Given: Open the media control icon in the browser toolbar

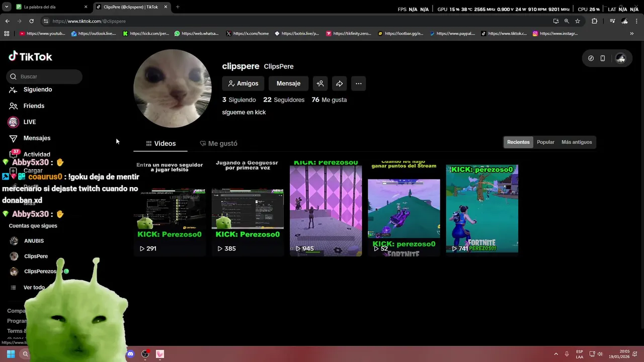Looking at the screenshot, I should click(612, 21).
